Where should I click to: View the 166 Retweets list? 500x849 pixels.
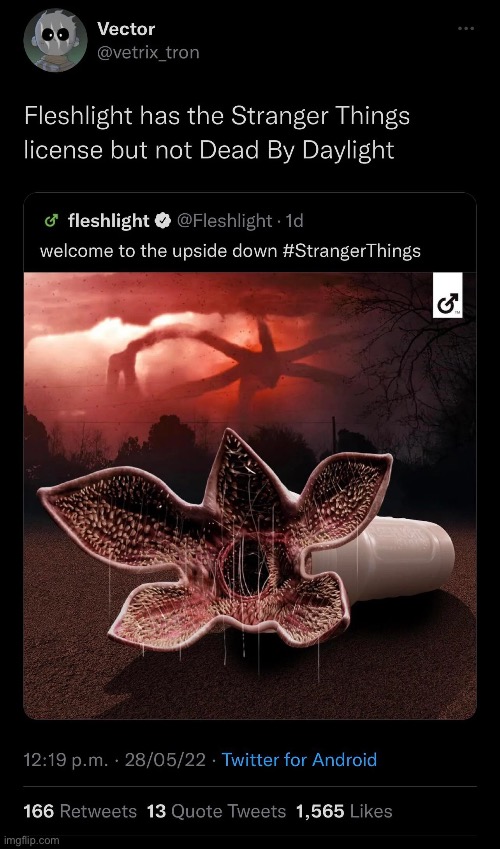point(80,811)
